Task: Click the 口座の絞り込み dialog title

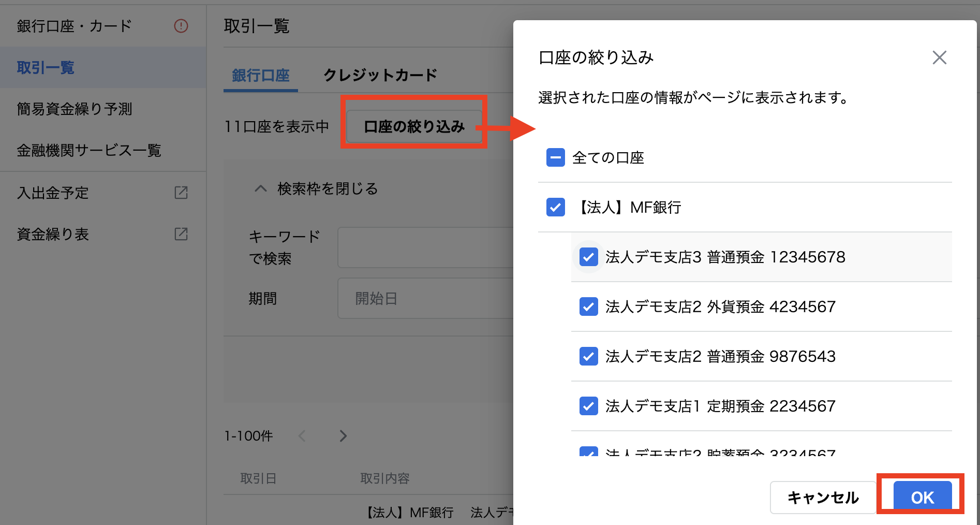Action: (x=596, y=57)
